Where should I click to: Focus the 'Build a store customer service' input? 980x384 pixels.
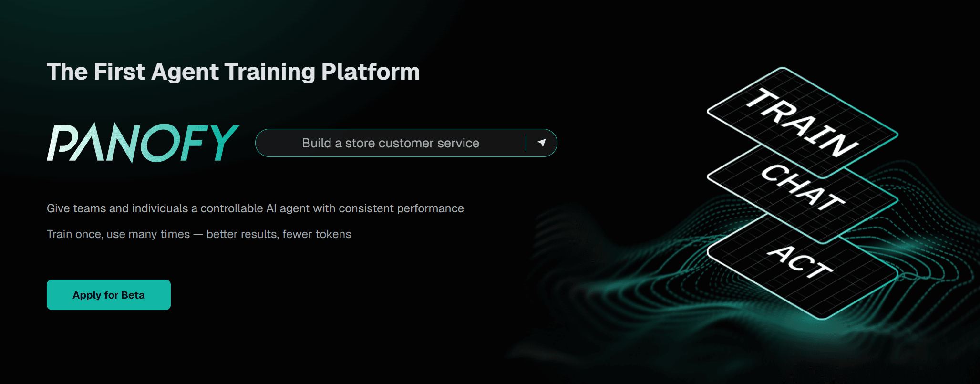tap(390, 143)
